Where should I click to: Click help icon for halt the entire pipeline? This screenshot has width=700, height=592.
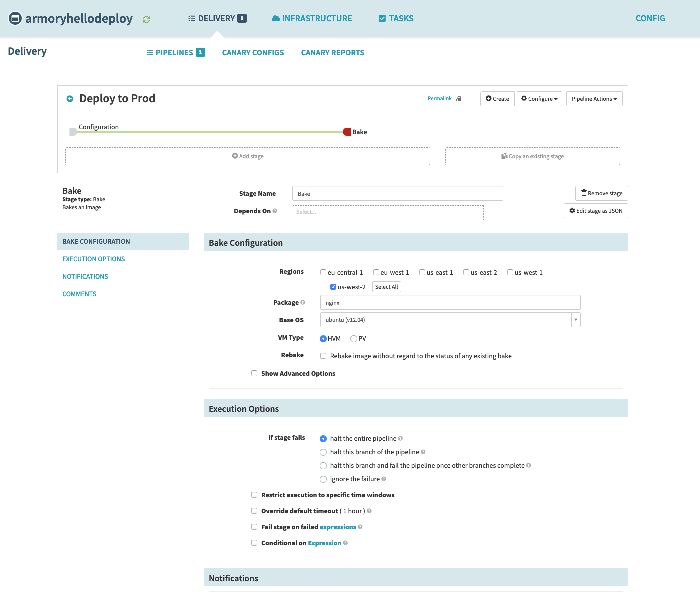[x=400, y=438]
